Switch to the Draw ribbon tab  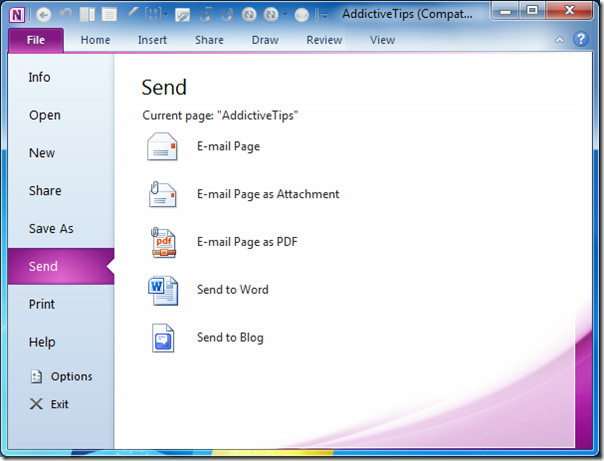pos(265,40)
